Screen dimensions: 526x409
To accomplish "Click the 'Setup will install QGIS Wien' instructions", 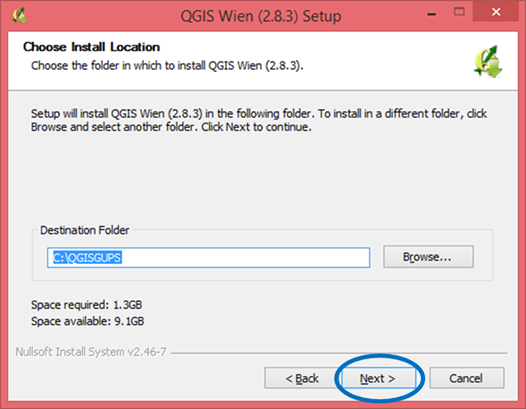I will (259, 120).
